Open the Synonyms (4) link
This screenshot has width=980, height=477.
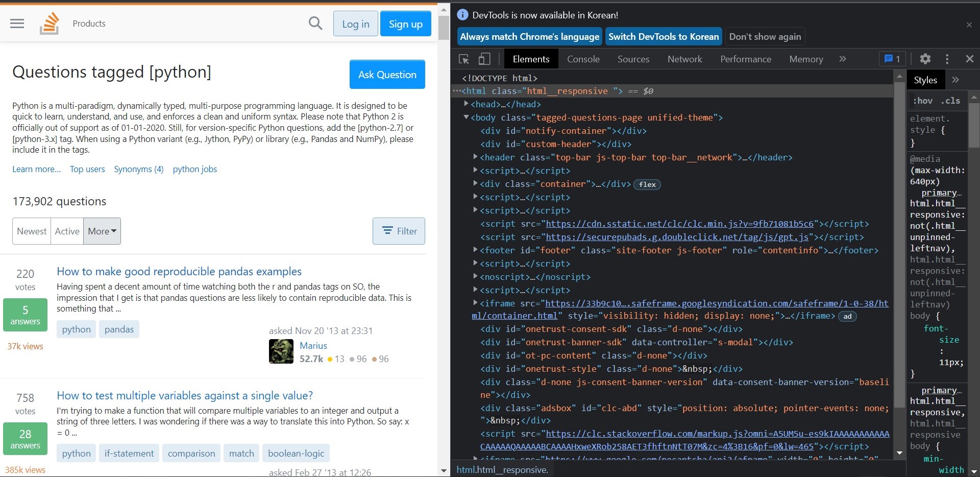(139, 169)
